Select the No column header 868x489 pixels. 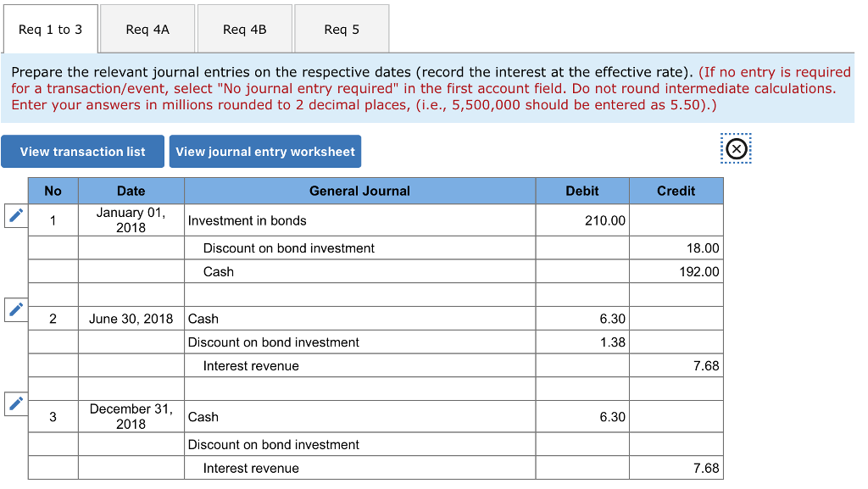point(53,191)
